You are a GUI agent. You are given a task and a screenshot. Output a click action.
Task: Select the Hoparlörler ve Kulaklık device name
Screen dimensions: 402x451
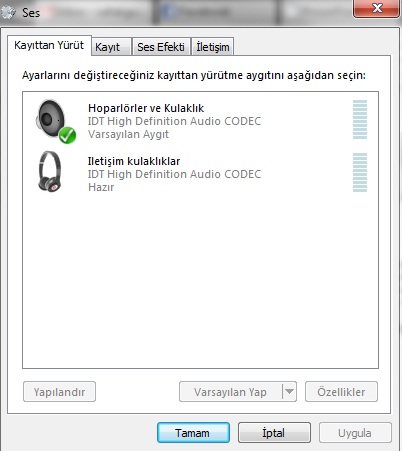(x=146, y=108)
